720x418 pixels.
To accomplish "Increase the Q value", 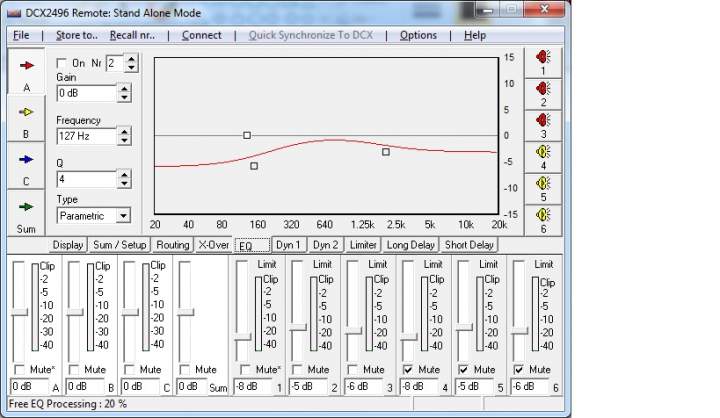I will (124, 175).
